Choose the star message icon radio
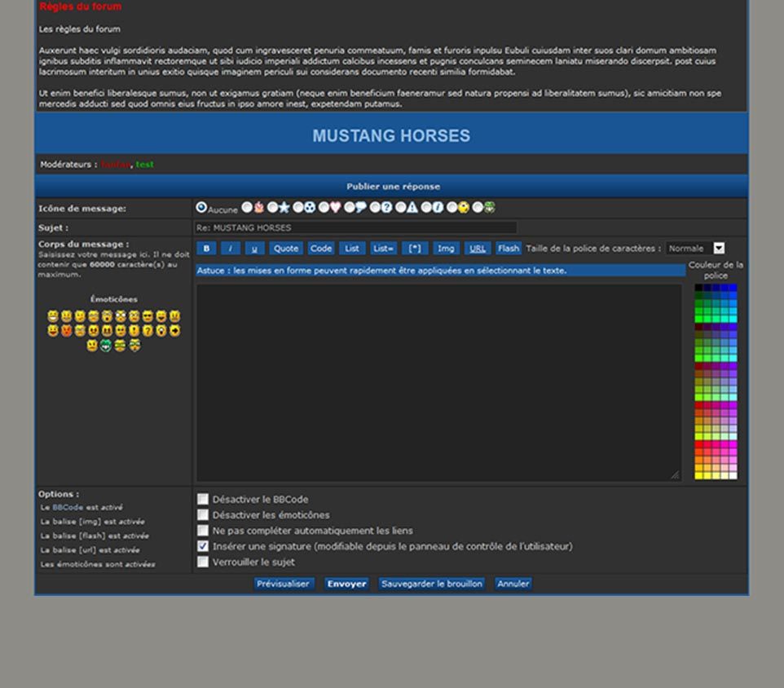The image size is (784, 688). pos(272,208)
